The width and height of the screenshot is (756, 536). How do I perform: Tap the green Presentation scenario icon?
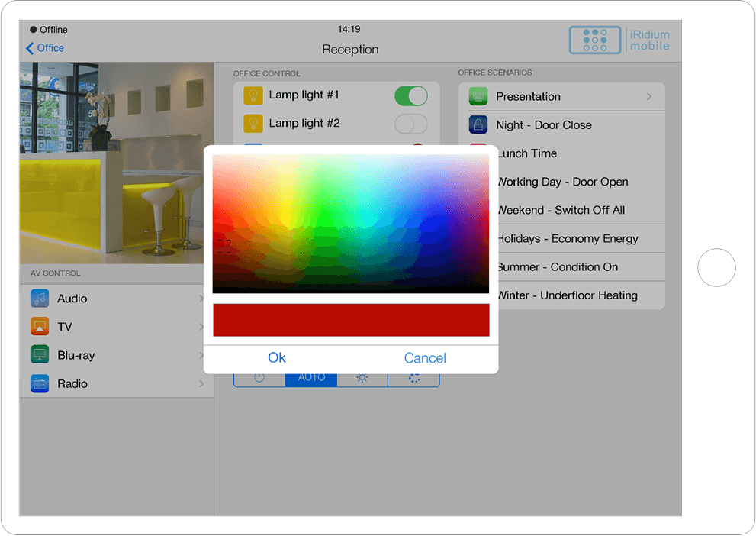click(478, 97)
